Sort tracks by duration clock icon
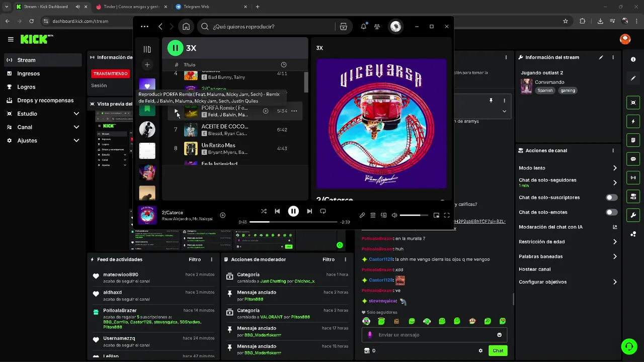This screenshot has width=644, height=362. pos(284,65)
